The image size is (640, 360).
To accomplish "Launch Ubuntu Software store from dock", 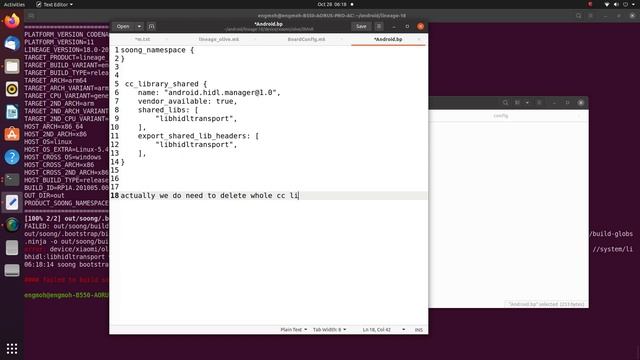I will pos(12,134).
